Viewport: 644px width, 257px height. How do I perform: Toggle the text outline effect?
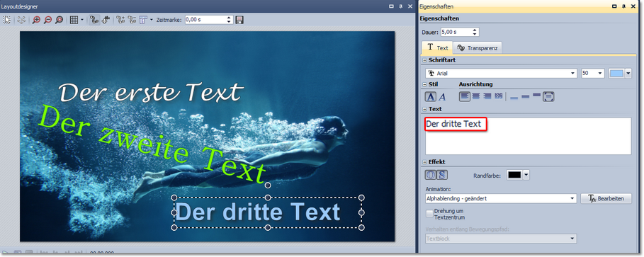[x=430, y=175]
